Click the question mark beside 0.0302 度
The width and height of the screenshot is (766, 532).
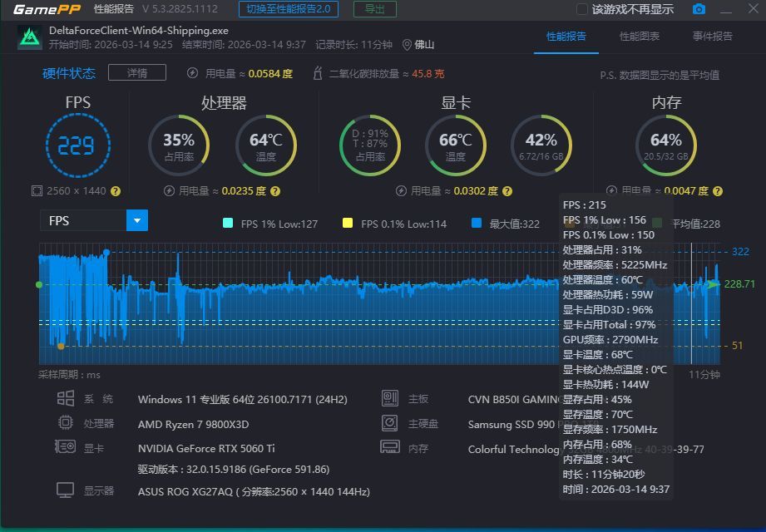[507, 191]
